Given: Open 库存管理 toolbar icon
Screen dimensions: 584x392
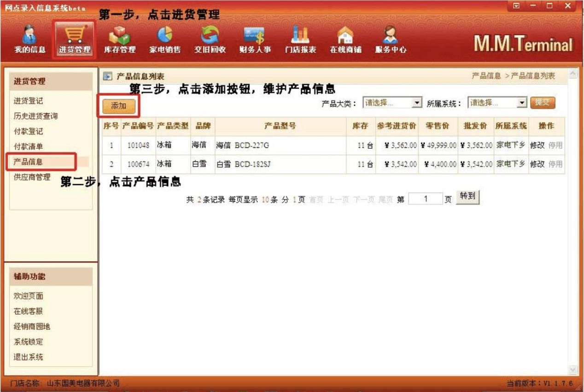Looking at the screenshot, I should point(120,40).
